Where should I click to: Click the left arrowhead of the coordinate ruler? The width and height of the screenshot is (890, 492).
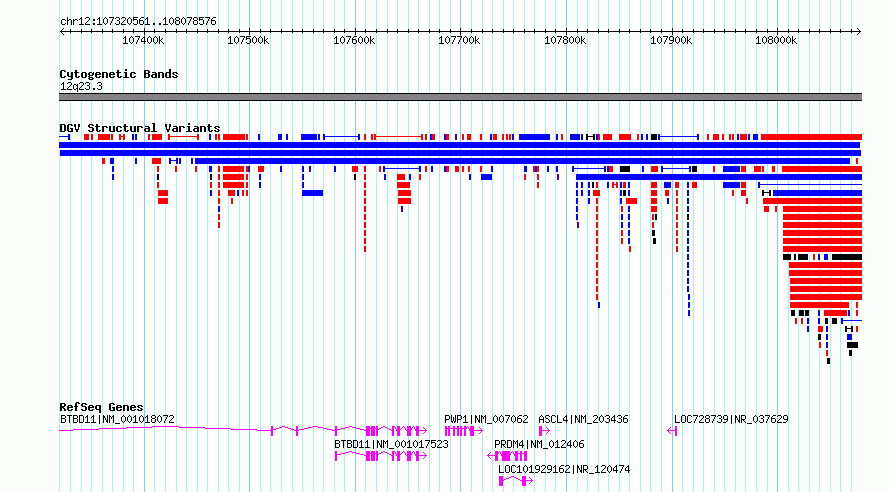[62, 31]
